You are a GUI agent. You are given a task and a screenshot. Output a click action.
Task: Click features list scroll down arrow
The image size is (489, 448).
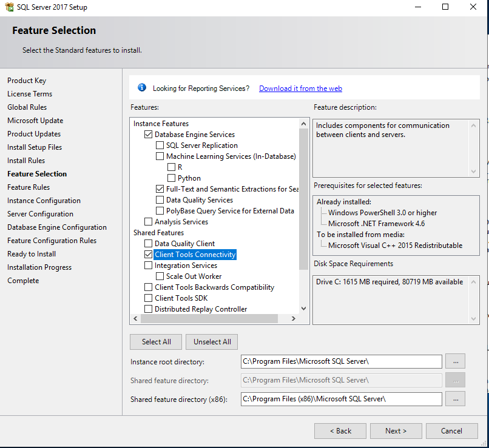pos(303,309)
